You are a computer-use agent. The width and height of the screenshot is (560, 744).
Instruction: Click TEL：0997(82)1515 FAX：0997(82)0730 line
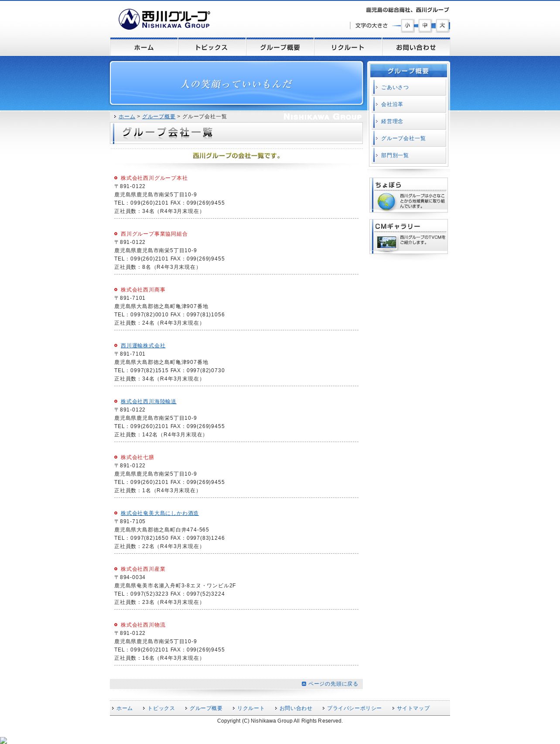click(x=170, y=370)
